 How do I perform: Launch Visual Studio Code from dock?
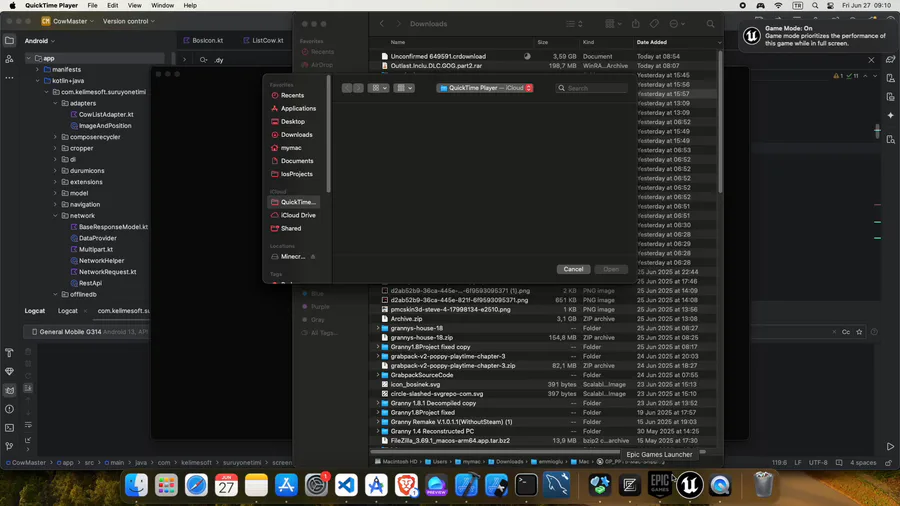pos(346,485)
